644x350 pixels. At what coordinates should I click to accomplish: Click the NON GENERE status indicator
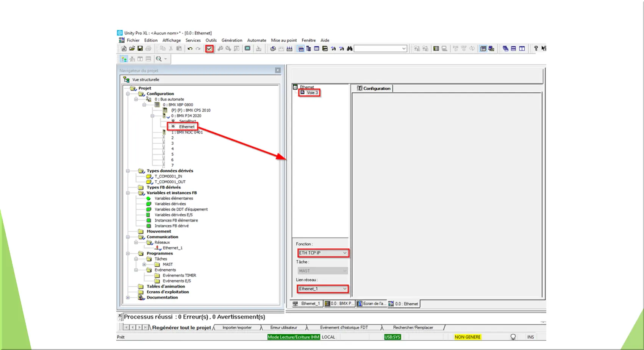pyautogui.click(x=467, y=337)
